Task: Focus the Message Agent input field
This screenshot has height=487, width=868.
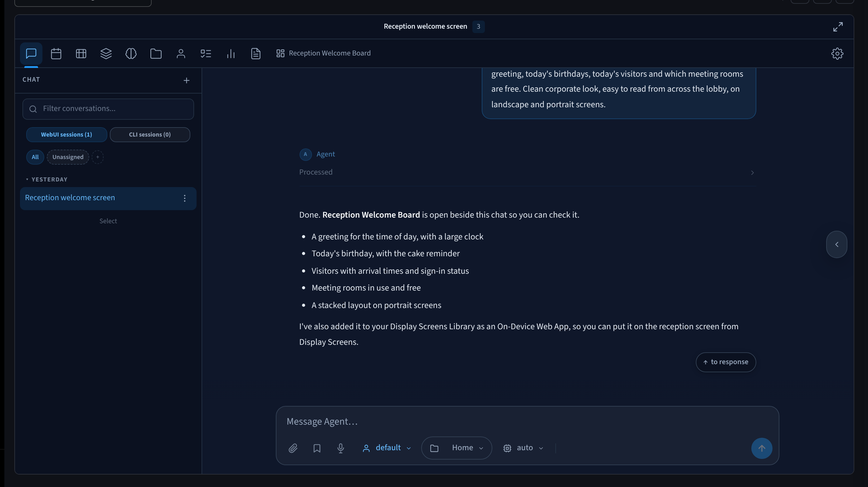Action: pos(527,422)
